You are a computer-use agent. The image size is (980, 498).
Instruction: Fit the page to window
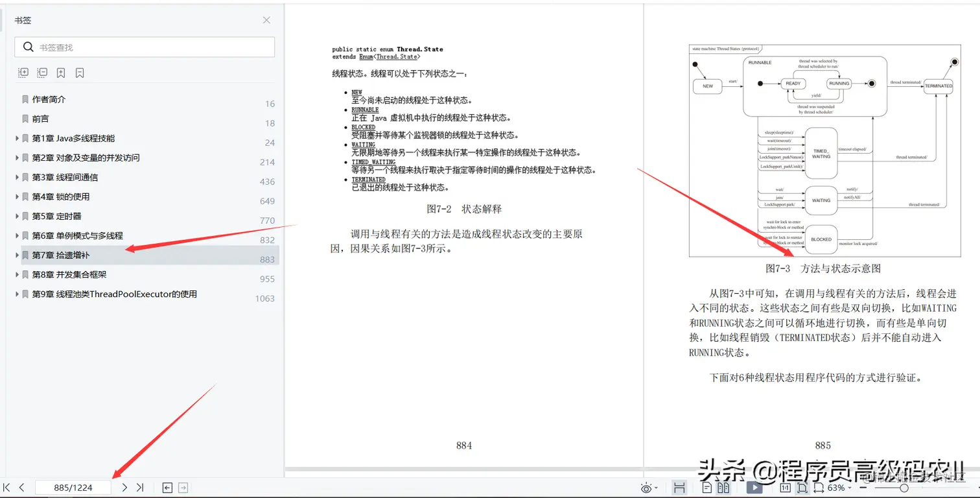(802, 487)
